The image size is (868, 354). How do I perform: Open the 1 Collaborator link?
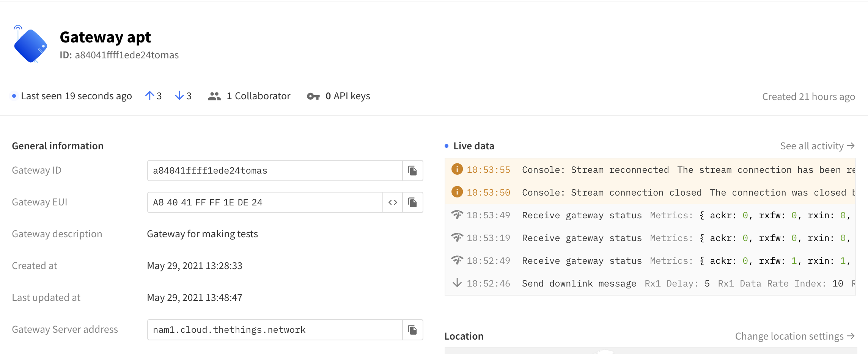coord(258,96)
